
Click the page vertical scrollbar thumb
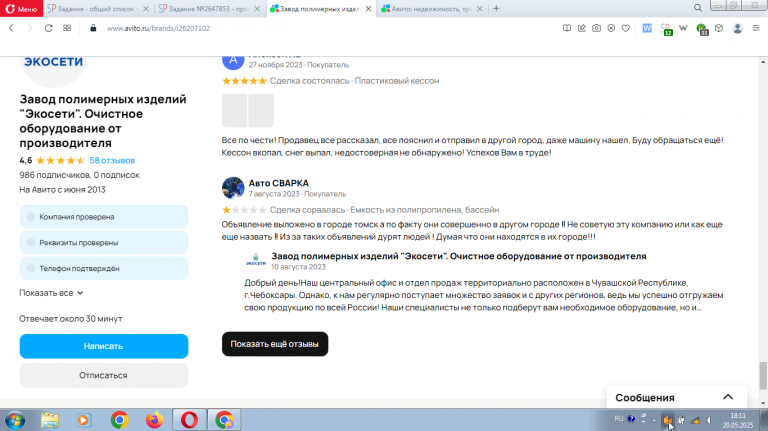coord(763,376)
